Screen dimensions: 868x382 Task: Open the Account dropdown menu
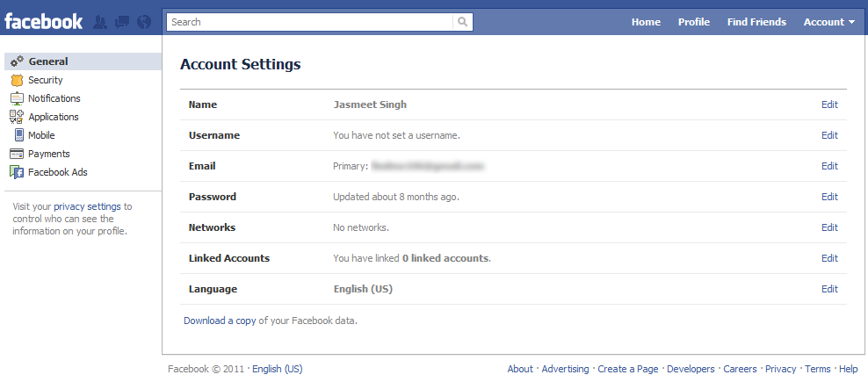coord(828,22)
